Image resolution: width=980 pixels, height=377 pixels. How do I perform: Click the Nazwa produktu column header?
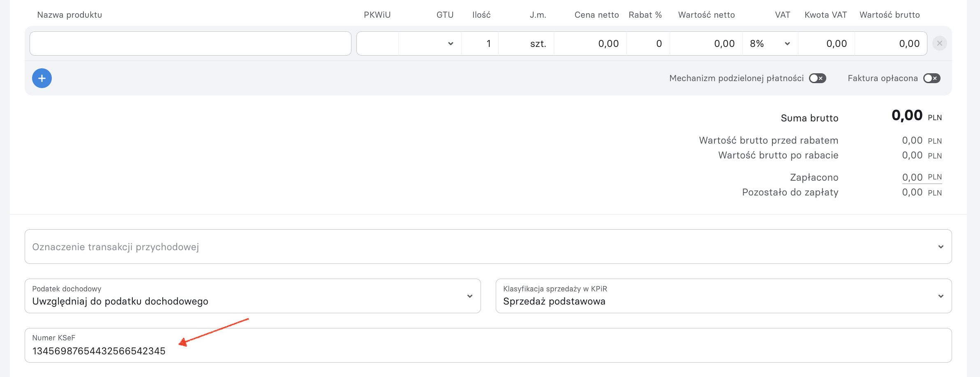click(x=69, y=15)
